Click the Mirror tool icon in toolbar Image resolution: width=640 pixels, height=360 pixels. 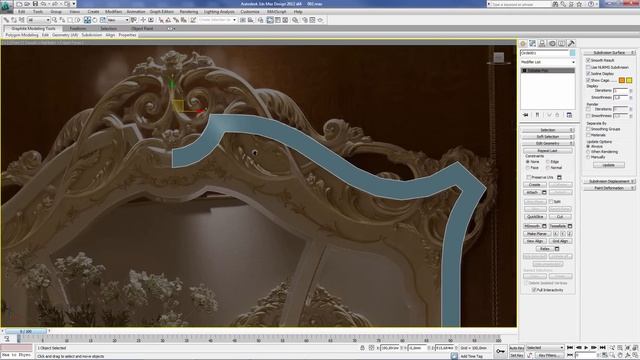pos(242,20)
